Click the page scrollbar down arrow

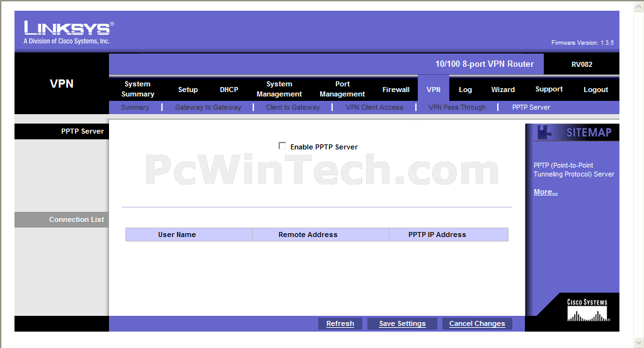[x=639, y=342]
